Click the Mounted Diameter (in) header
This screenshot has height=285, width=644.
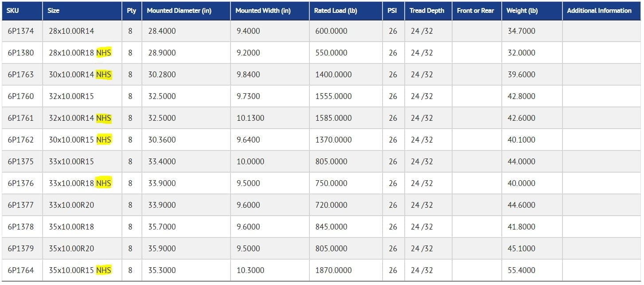point(179,11)
